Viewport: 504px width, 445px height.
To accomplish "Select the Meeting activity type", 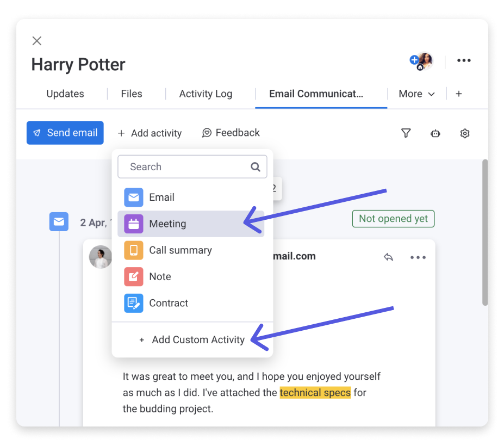I will point(191,224).
